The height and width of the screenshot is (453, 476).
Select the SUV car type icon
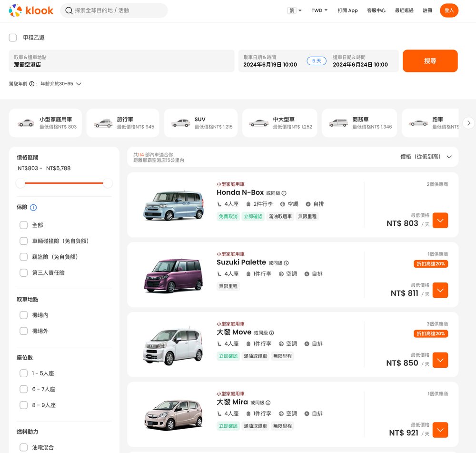[x=181, y=123]
